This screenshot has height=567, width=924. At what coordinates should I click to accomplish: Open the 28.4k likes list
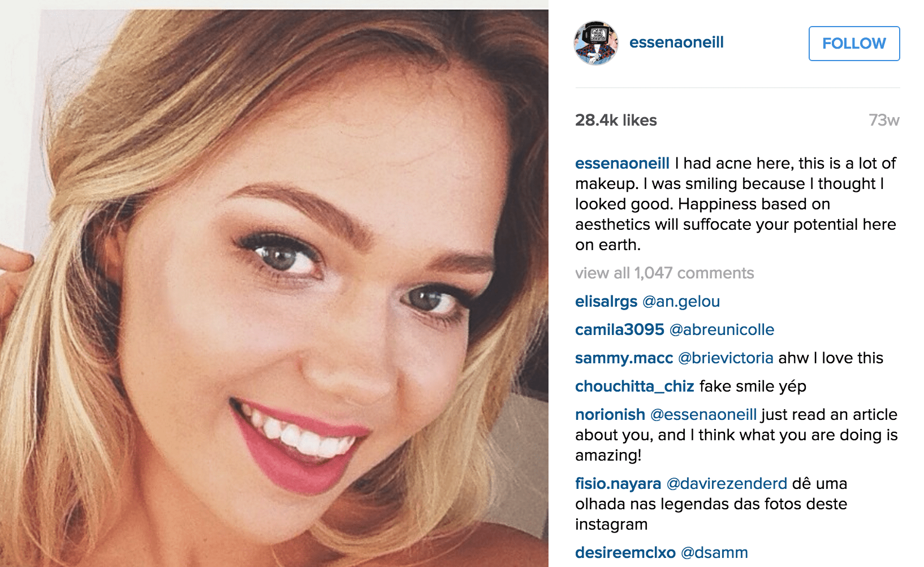(x=616, y=120)
